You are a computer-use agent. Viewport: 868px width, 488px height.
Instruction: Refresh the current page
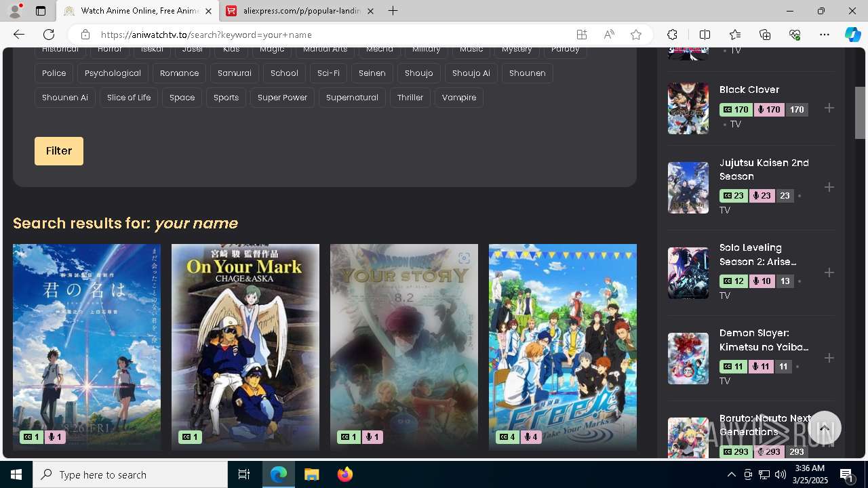(49, 35)
